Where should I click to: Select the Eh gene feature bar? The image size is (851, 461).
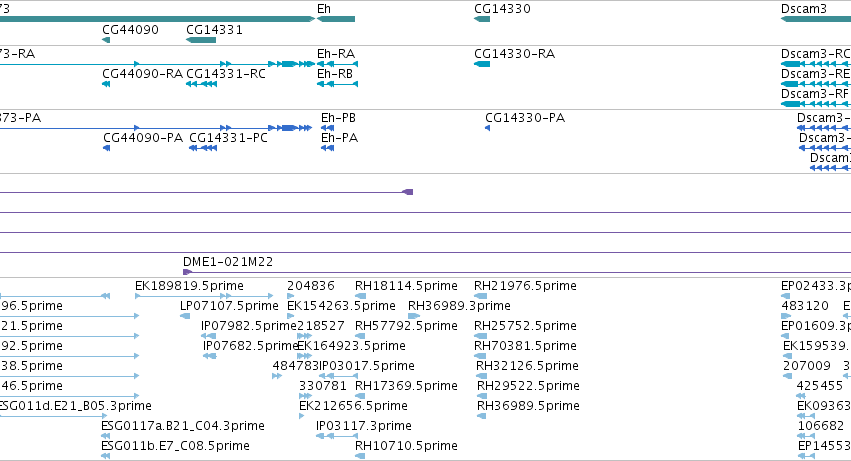click(336, 19)
